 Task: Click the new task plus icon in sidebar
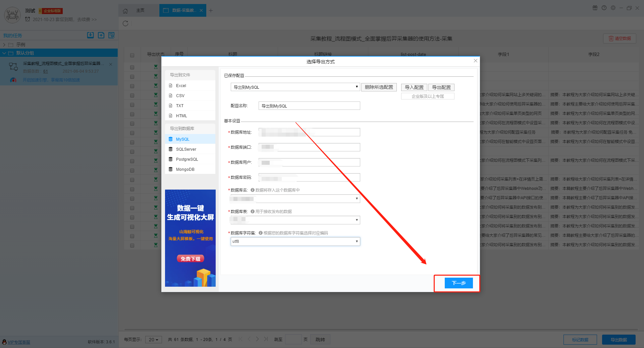pos(101,35)
